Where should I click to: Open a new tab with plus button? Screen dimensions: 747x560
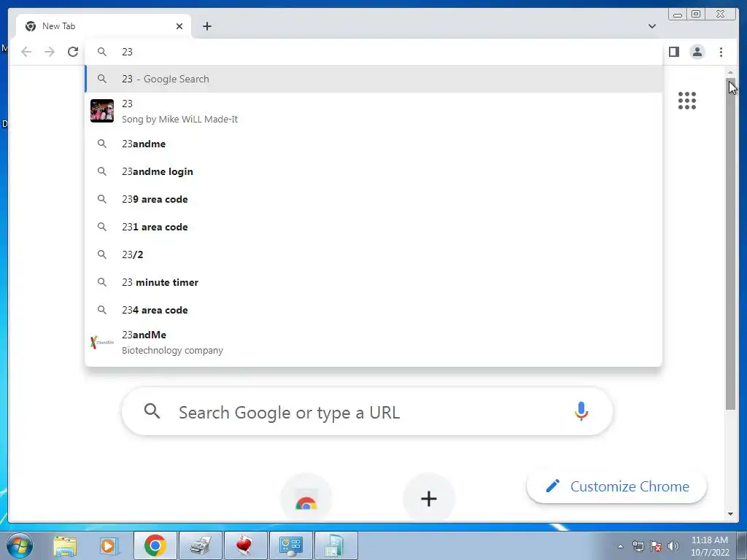click(x=206, y=26)
